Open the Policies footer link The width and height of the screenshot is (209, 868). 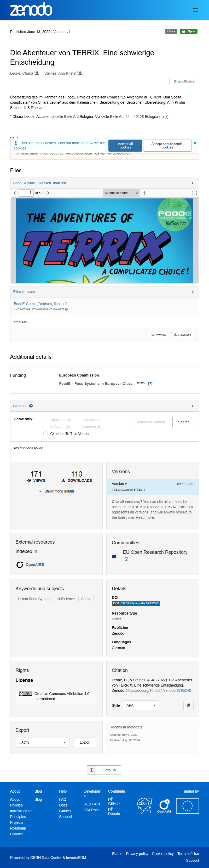tap(16, 805)
